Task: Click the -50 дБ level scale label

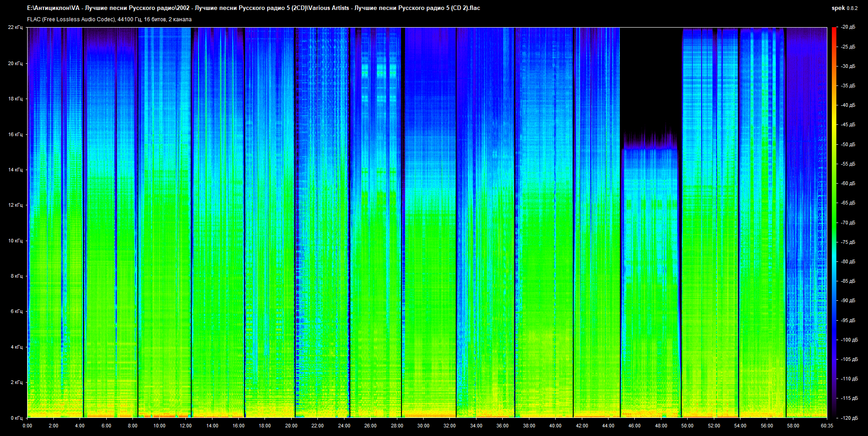Action: 848,144
